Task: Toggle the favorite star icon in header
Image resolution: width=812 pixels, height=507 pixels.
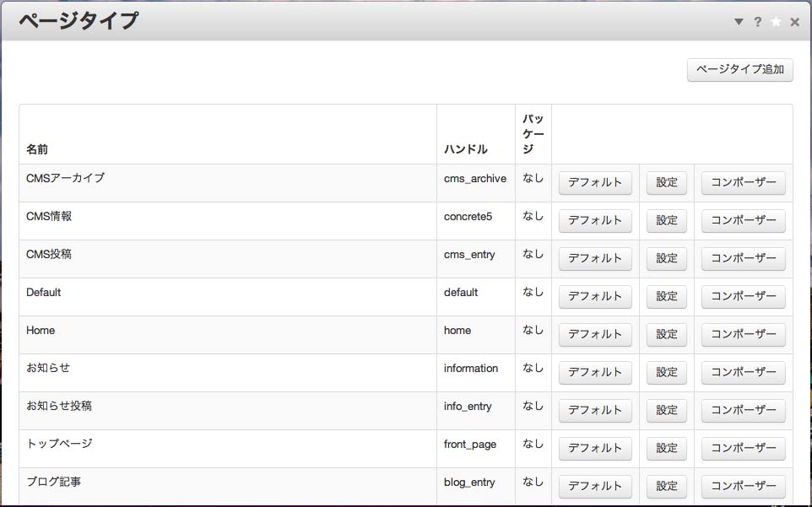Action: tap(776, 22)
